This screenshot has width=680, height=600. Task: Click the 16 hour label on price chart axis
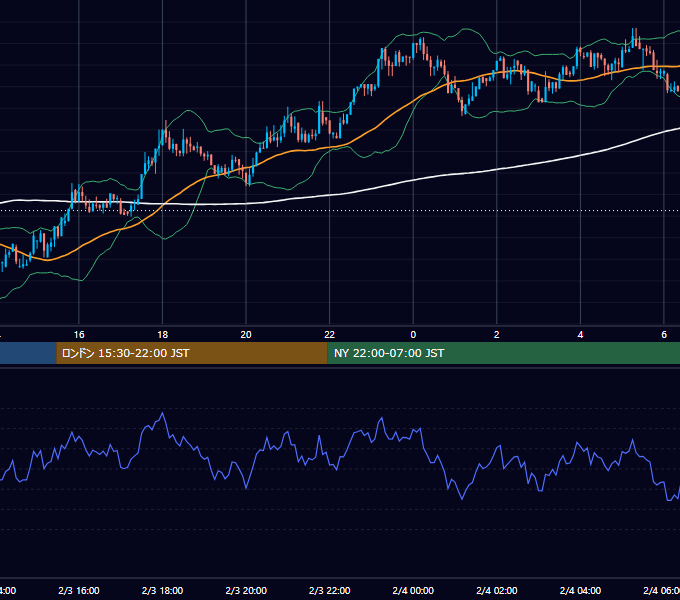pyautogui.click(x=79, y=335)
